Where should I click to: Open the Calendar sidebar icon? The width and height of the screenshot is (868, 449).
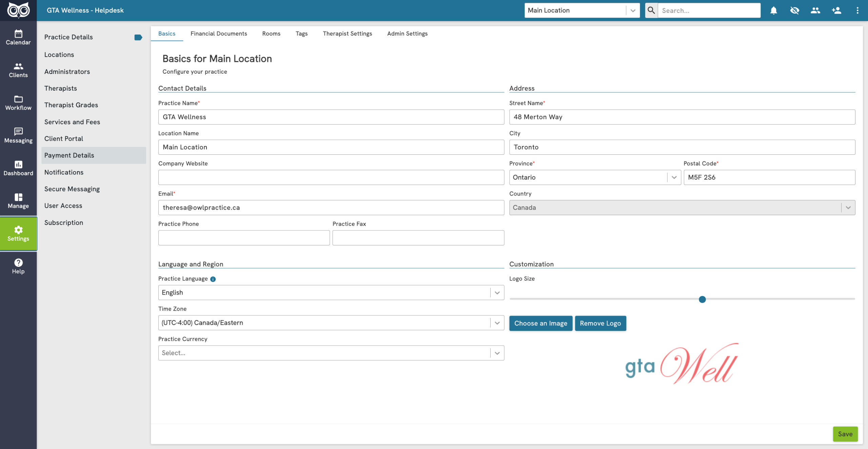(x=18, y=37)
